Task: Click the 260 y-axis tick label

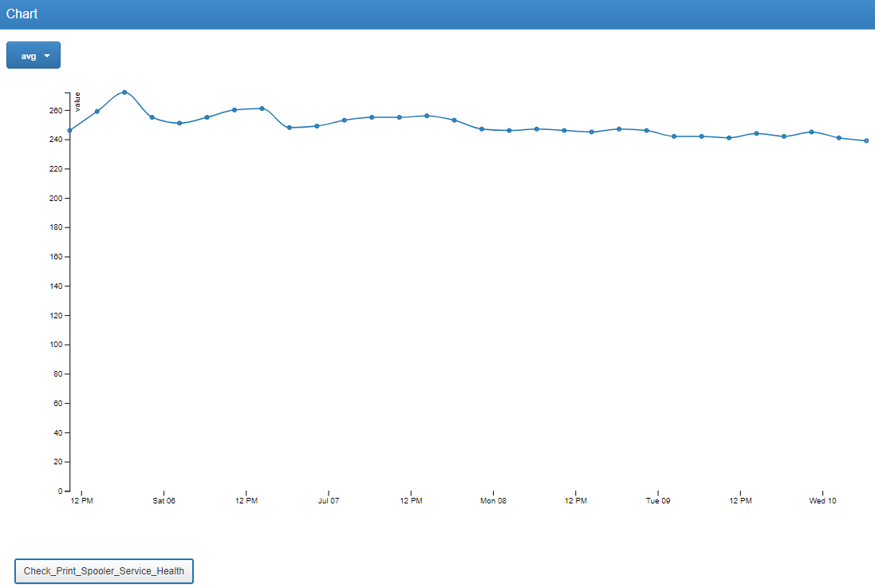Action: point(56,111)
